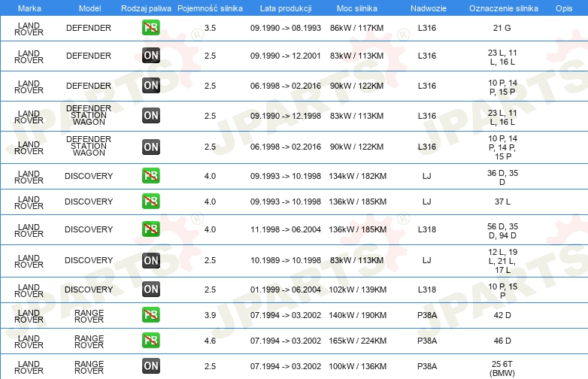
Task: Select body code L318 in Discovery 102kW row
Action: (x=427, y=290)
